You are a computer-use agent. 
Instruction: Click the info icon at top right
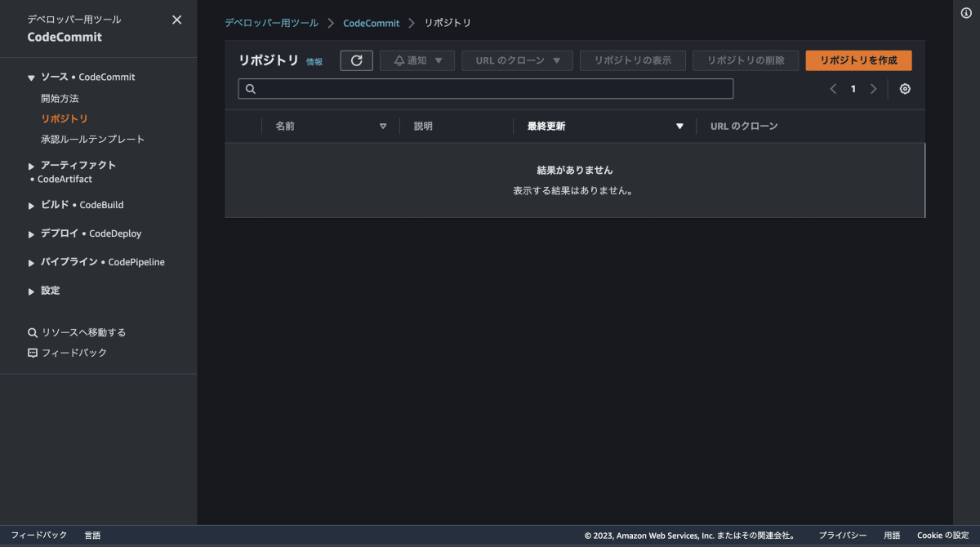point(966,13)
